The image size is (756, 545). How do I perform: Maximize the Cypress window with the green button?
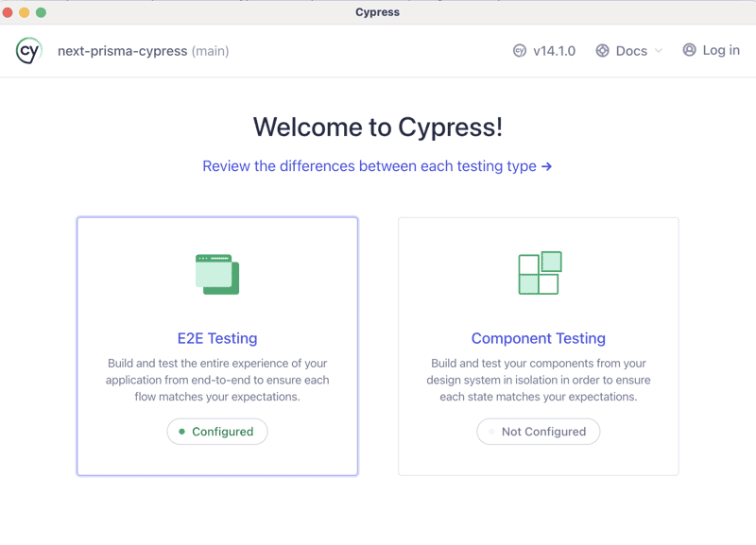click(41, 12)
